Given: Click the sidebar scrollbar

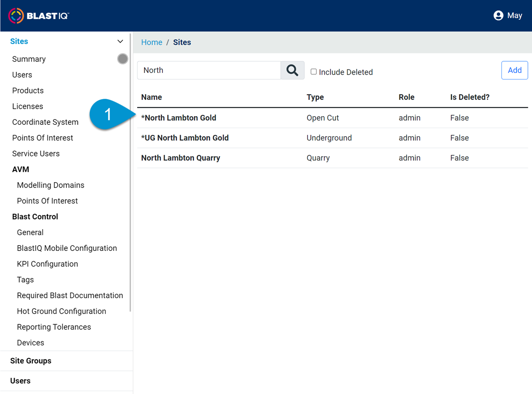Looking at the screenshot, I should (x=131, y=173).
